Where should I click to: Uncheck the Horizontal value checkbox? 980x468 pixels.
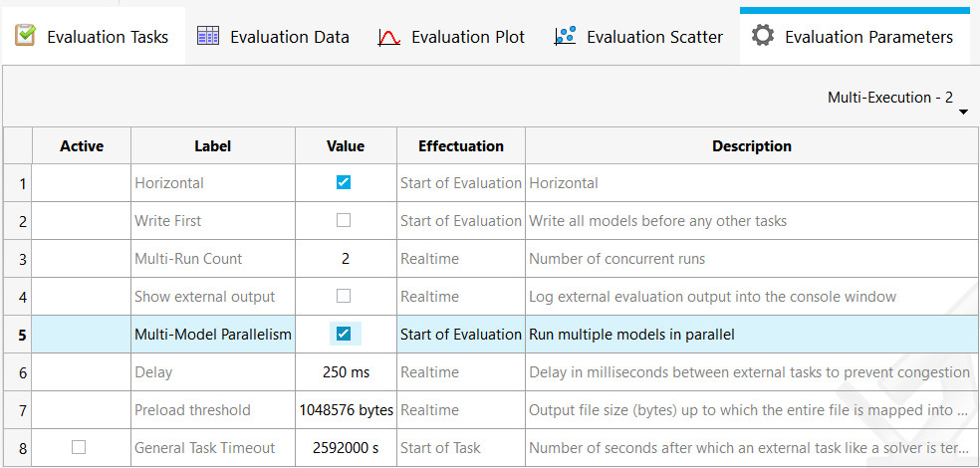coord(344,182)
